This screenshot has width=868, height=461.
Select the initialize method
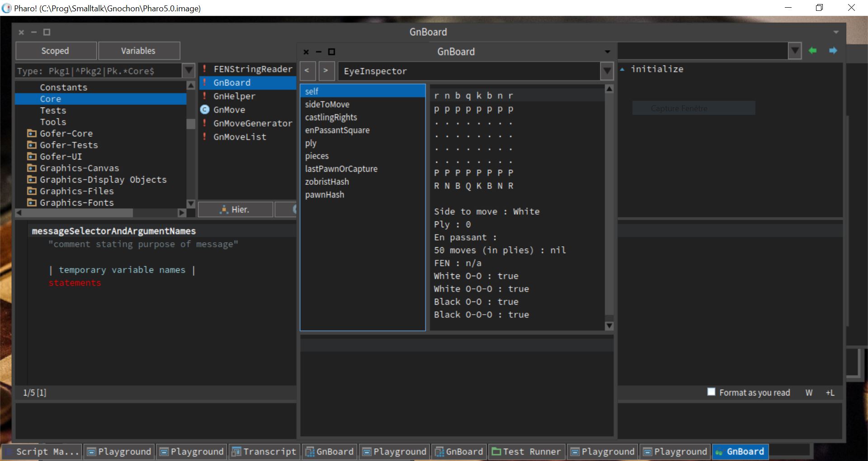(657, 69)
